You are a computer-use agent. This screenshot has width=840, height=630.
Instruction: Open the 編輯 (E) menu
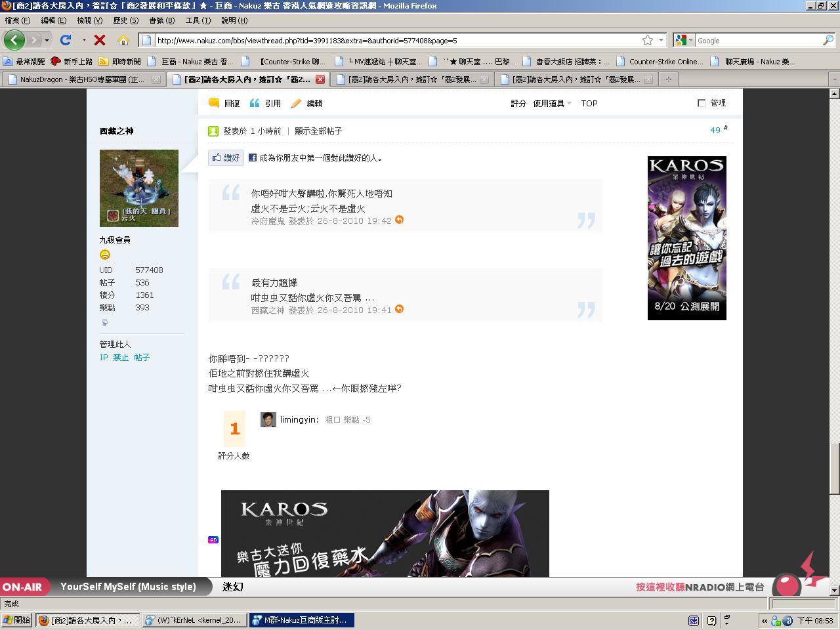(x=53, y=20)
